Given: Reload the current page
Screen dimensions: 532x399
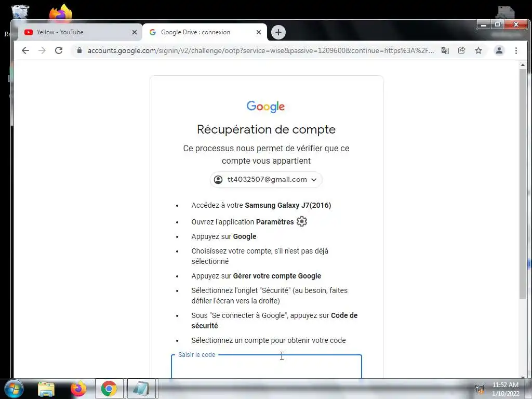Looking at the screenshot, I should tap(59, 50).
